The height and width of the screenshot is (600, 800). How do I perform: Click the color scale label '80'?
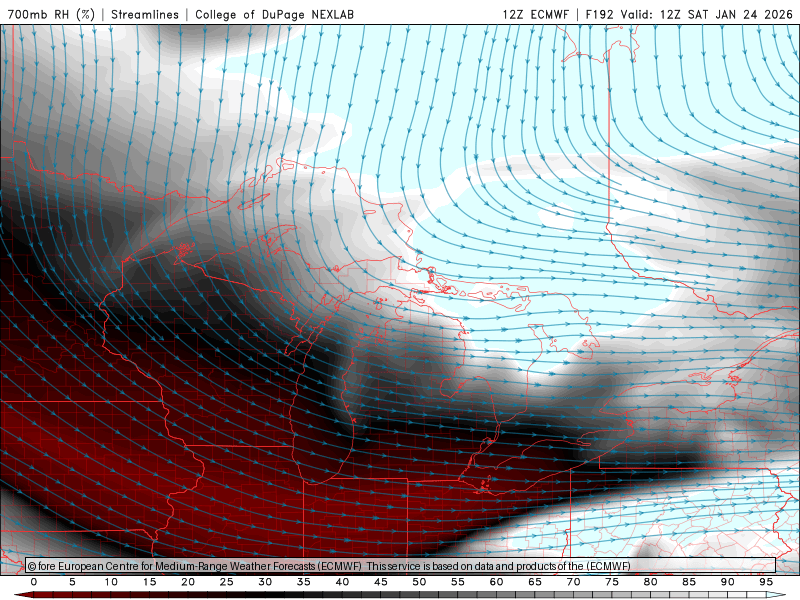(x=650, y=582)
